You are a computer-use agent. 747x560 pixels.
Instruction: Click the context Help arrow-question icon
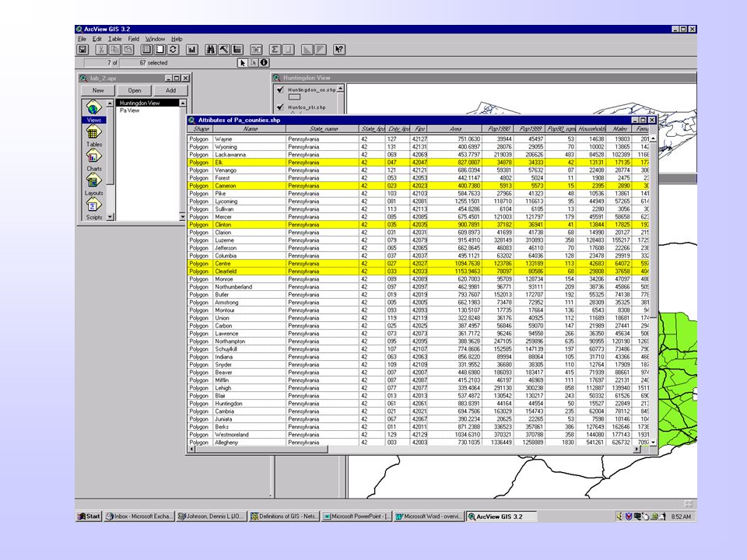click(339, 50)
